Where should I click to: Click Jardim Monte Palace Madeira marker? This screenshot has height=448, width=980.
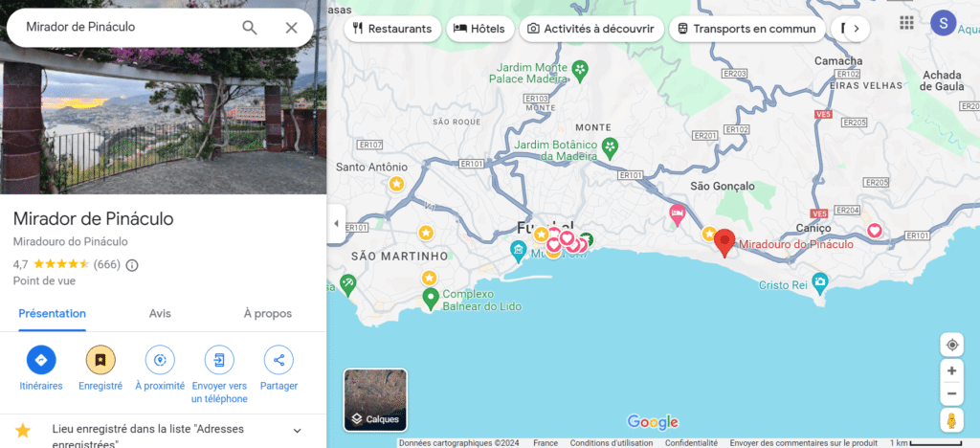pyautogui.click(x=581, y=71)
